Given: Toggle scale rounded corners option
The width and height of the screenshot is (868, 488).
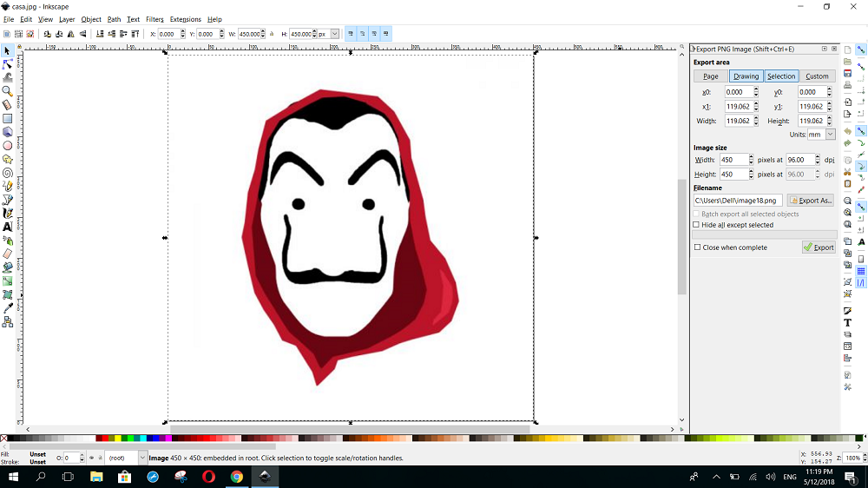Looking at the screenshot, I should pos(363,34).
